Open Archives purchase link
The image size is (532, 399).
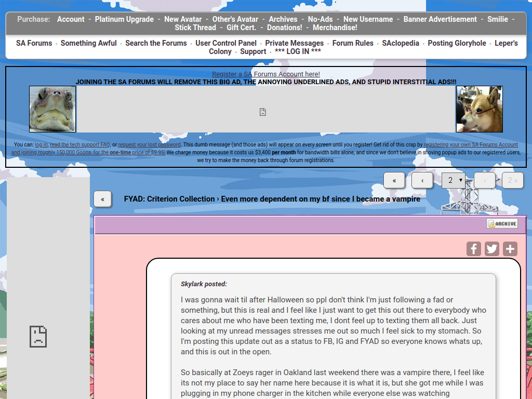283,19
